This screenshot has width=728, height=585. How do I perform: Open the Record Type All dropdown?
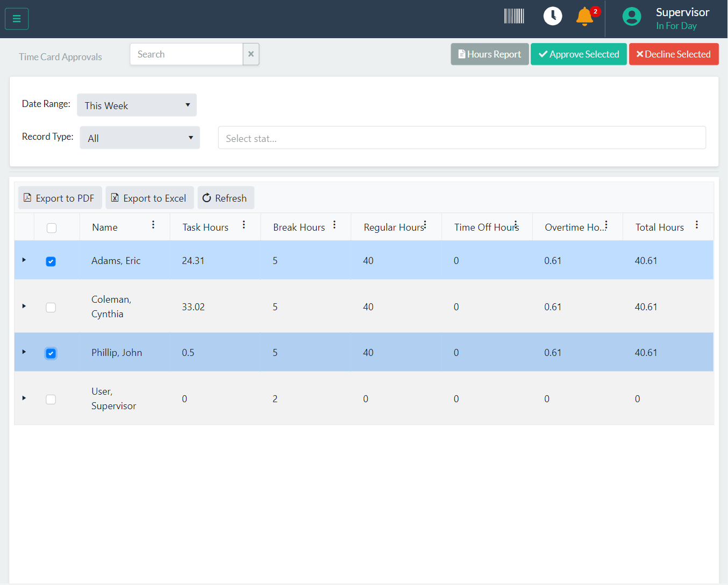pyautogui.click(x=140, y=138)
